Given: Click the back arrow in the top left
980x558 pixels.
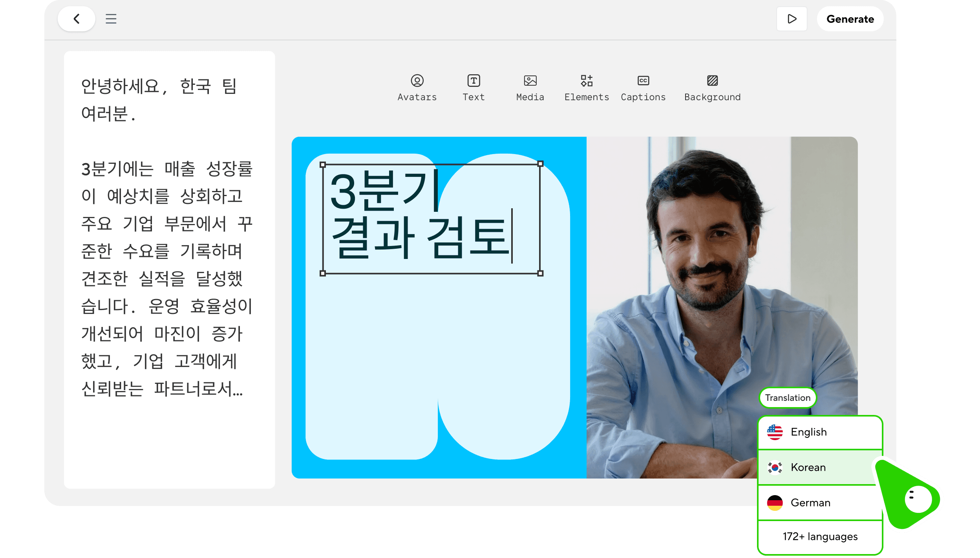Looking at the screenshot, I should click(77, 18).
